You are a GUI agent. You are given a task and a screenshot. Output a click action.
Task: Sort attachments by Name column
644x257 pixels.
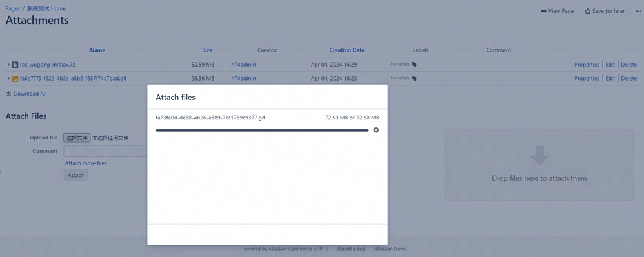97,50
